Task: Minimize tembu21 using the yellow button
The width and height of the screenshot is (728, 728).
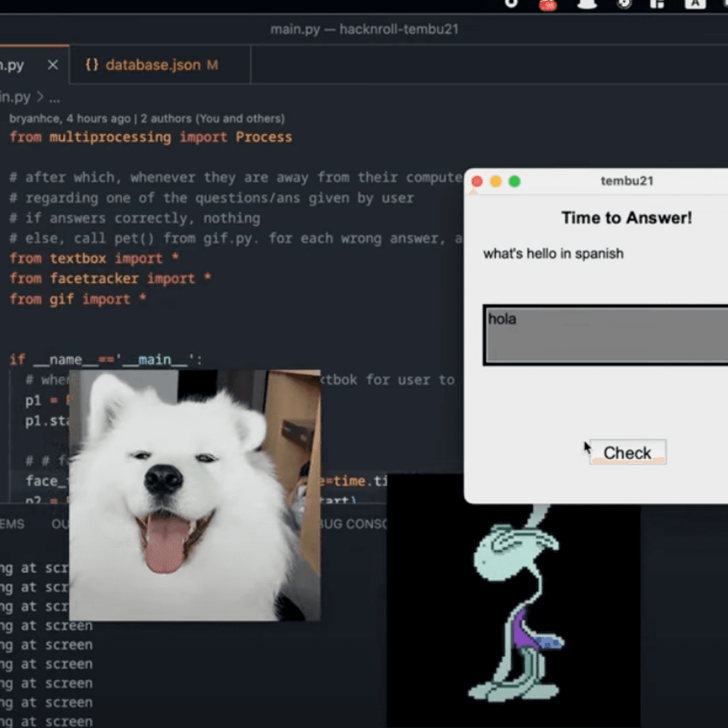Action: [496, 181]
